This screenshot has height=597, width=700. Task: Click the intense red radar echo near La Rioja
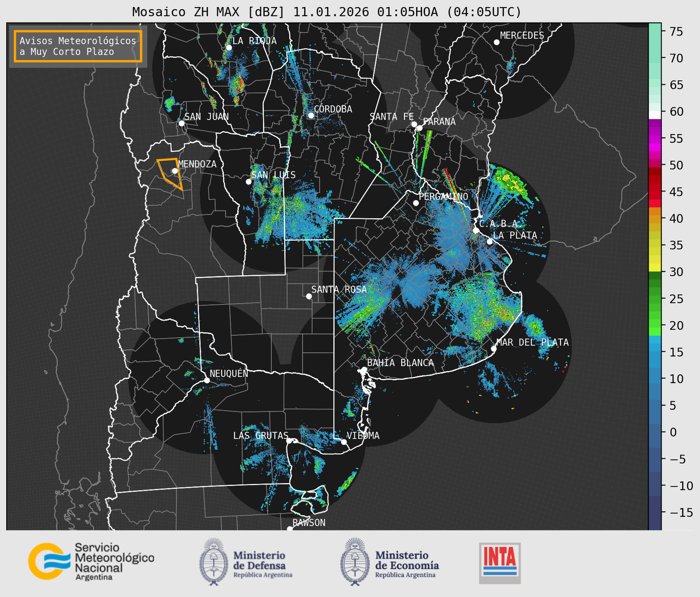(x=238, y=88)
